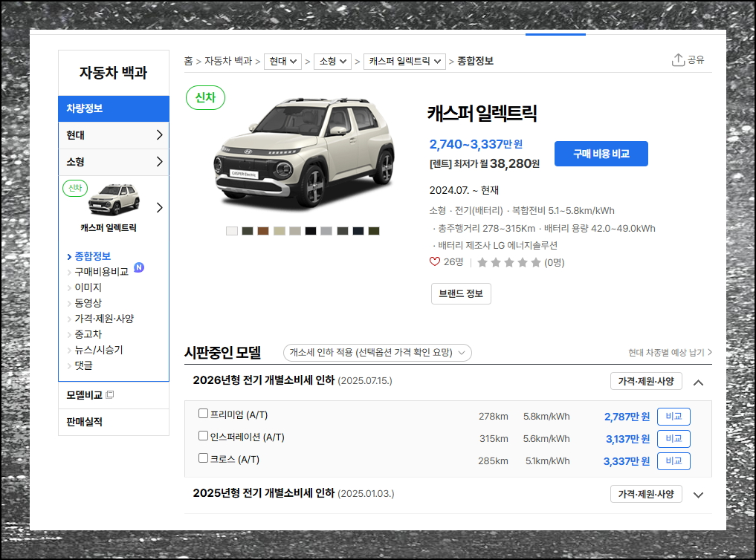
Task: Click the 신차 badge on the sidebar car thumbnail
Action: 75,188
